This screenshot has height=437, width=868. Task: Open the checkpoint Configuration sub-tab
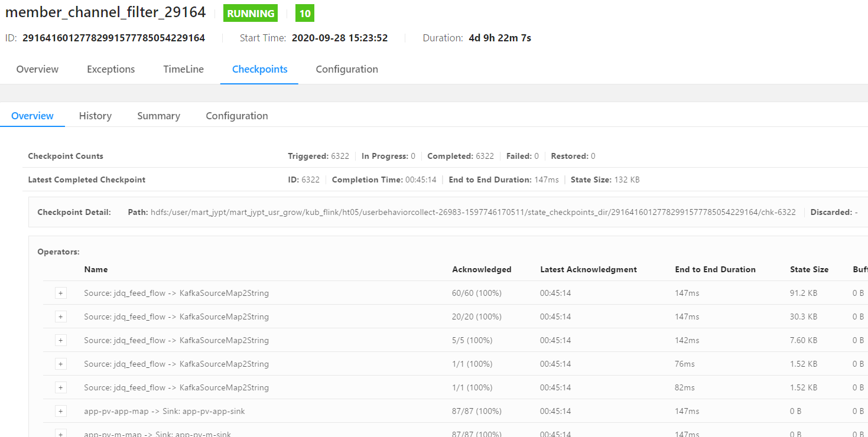click(x=236, y=116)
